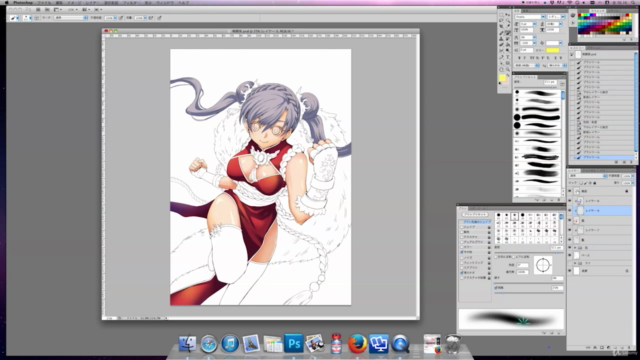Open the font family dropdown in Character panel
This screenshot has width=640, height=360.
(543, 17)
